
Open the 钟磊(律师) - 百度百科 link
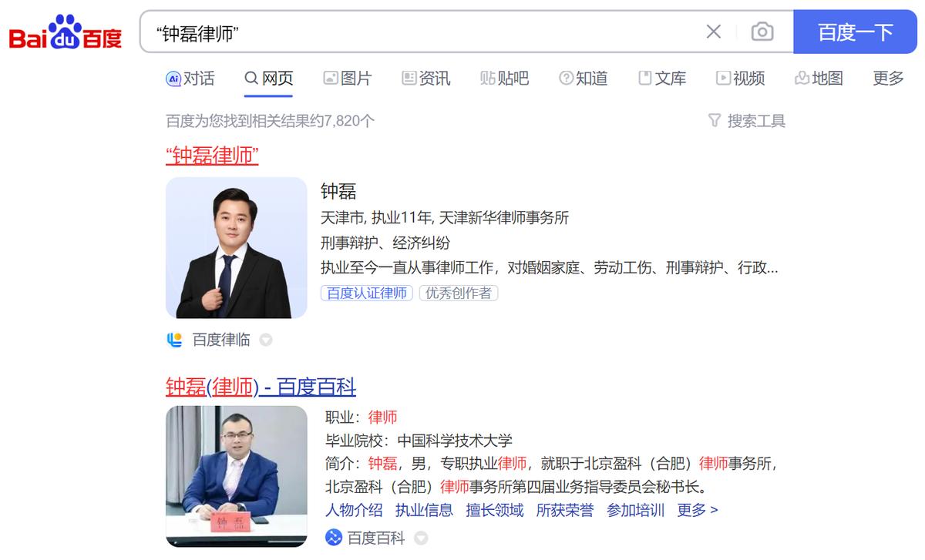pos(262,387)
